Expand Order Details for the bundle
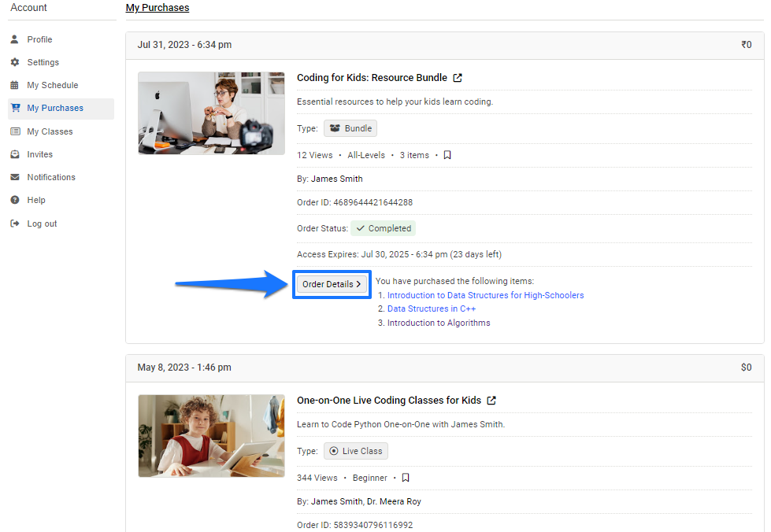 pyautogui.click(x=332, y=284)
